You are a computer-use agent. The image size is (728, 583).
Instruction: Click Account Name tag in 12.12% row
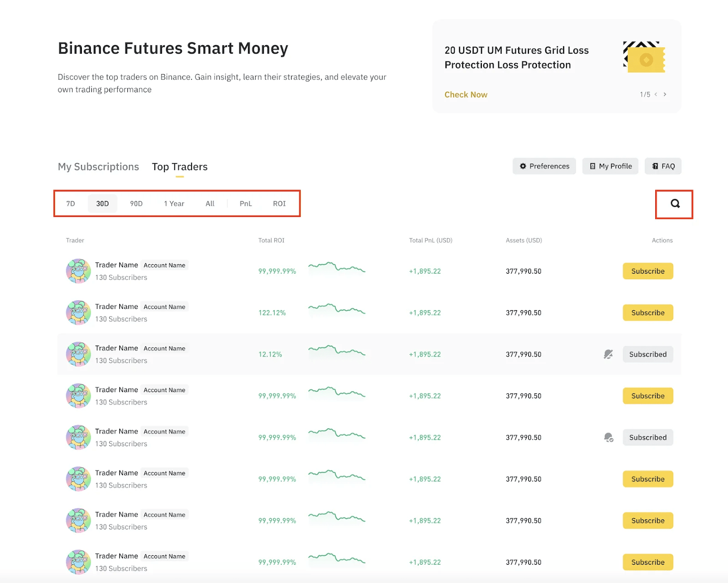click(164, 348)
